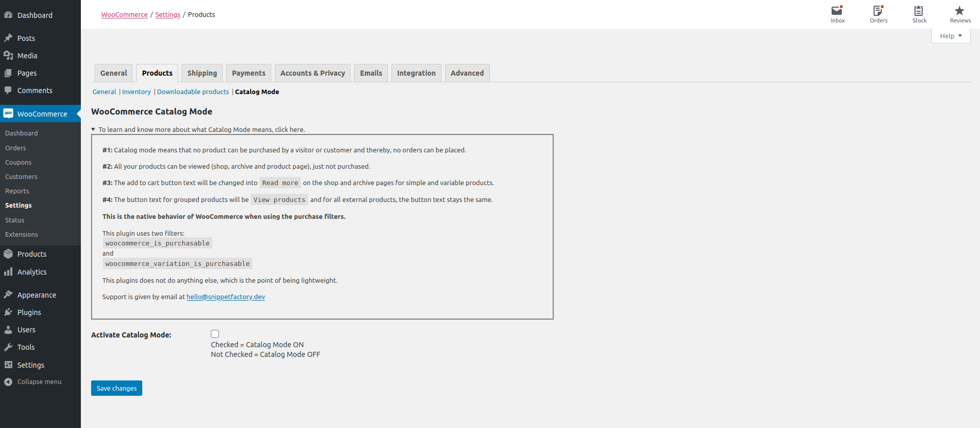Open the WooCommerce Settings submenu item
980x428 pixels.
pos(18,205)
